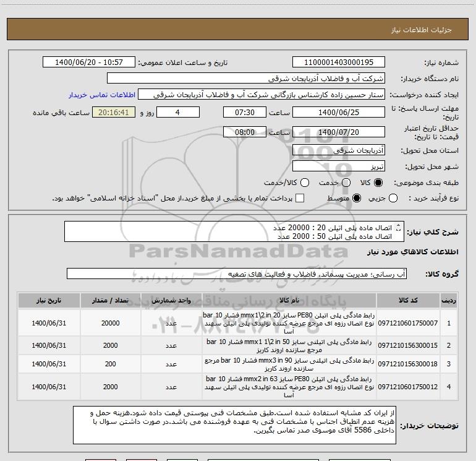Viewport: 476px width, 461px height.
Task: Click the buyer notes text box
Action: click(235, 425)
